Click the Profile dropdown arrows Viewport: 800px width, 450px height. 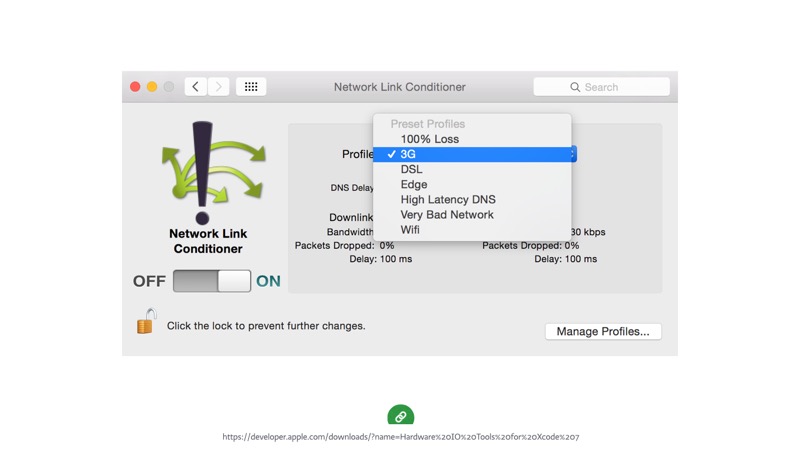pos(572,154)
